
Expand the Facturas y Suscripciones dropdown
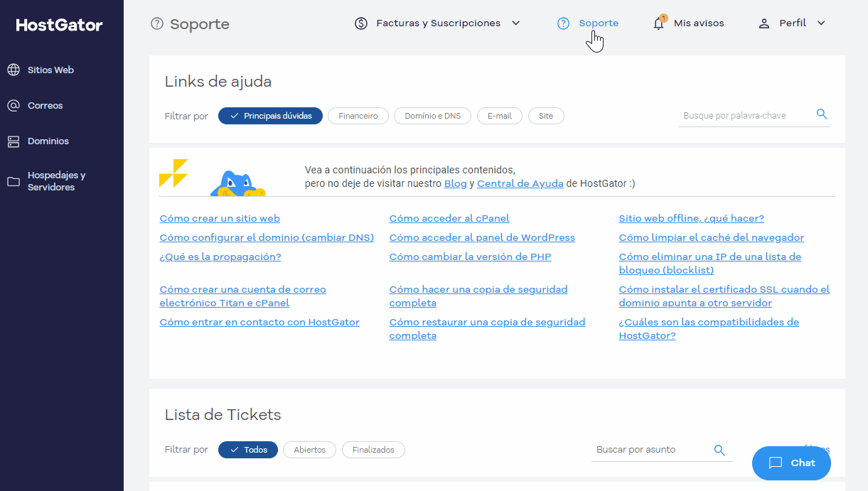coord(436,23)
